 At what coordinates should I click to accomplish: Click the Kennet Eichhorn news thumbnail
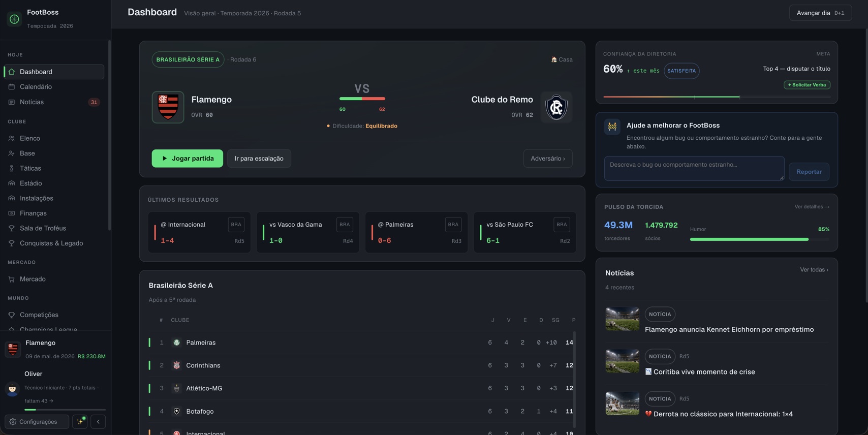pos(622,319)
